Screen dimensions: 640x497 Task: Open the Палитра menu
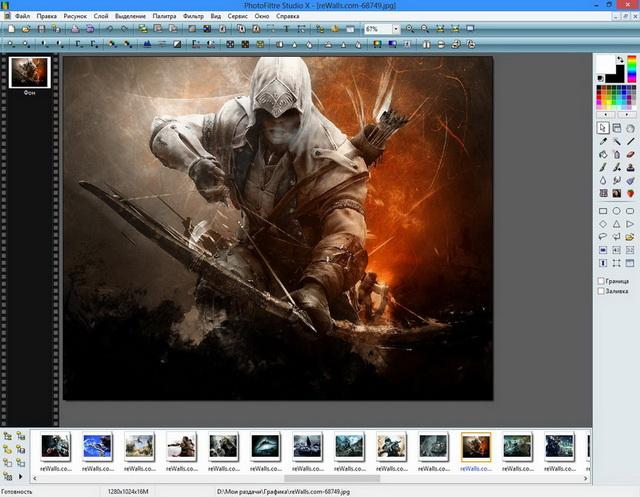coord(164,16)
